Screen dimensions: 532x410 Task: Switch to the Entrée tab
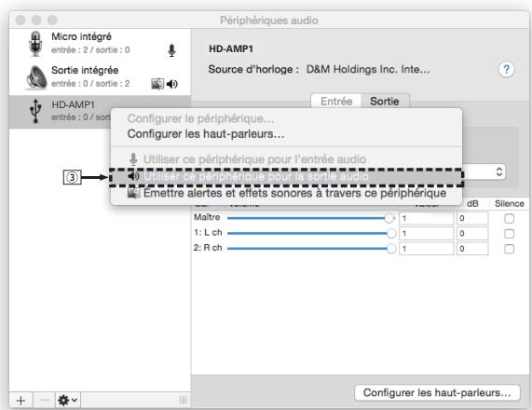336,102
